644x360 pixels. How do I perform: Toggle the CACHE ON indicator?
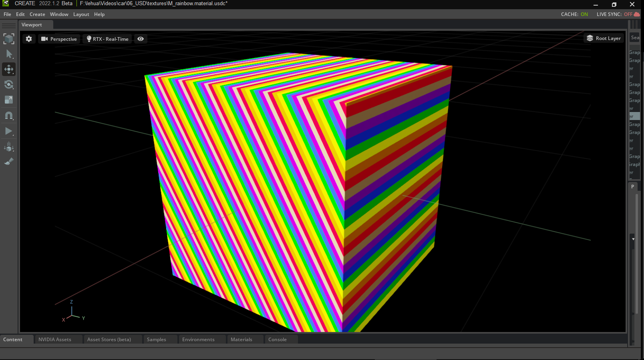point(575,14)
